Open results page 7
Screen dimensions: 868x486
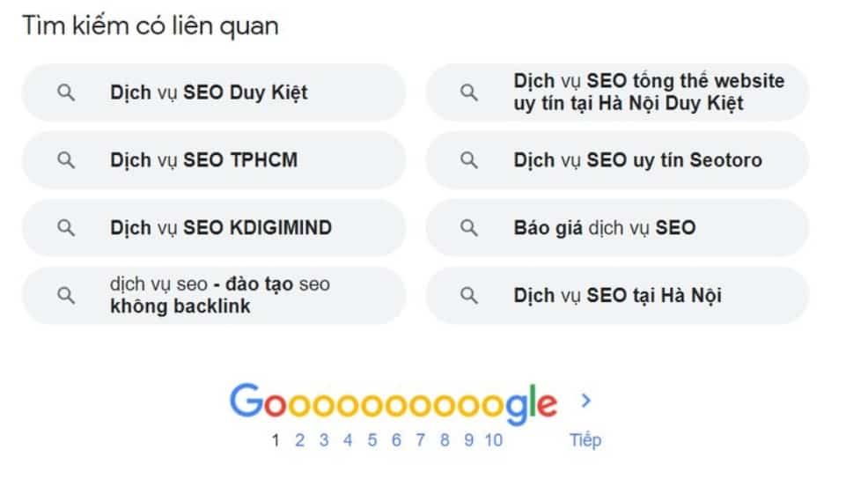point(421,440)
